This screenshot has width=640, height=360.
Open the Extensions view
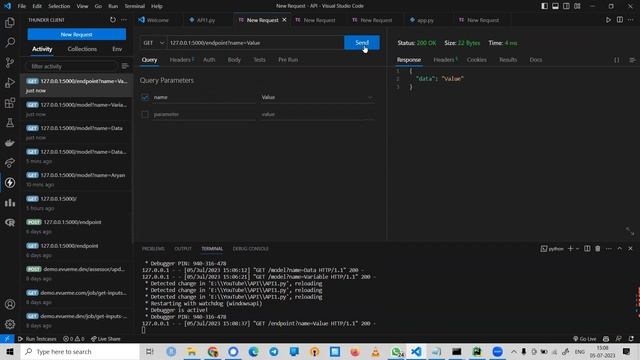[x=10, y=102]
